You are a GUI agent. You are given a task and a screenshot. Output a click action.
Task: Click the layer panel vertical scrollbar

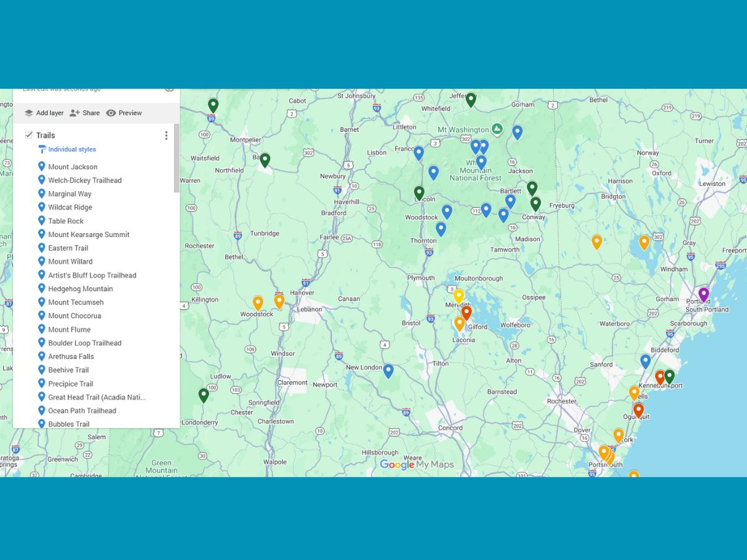point(177,159)
